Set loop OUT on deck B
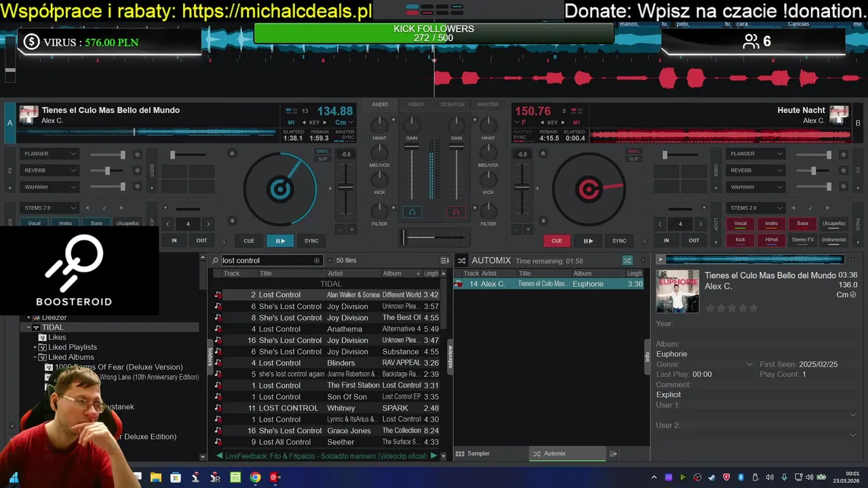 pos(694,241)
